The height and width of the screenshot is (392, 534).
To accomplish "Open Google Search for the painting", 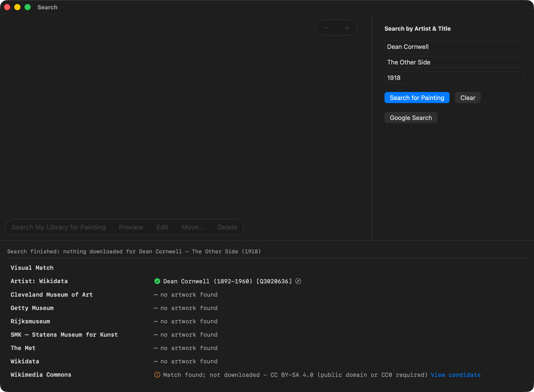I will tap(411, 118).
